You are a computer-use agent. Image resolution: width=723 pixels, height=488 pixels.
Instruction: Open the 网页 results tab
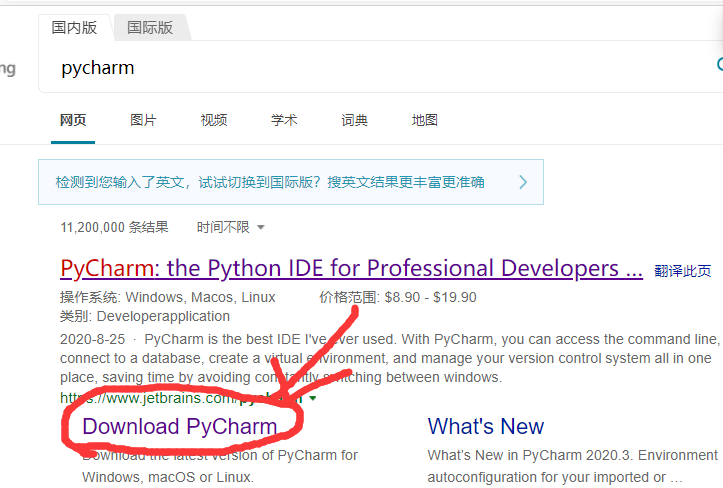[x=73, y=120]
